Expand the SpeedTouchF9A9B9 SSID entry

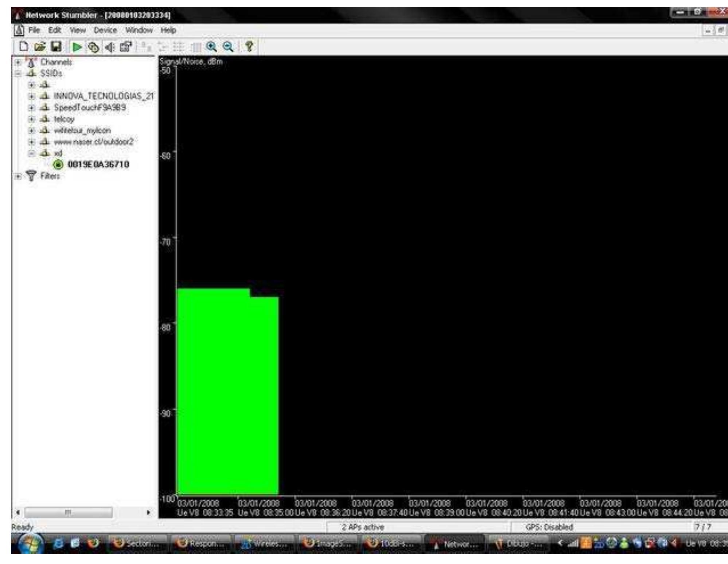coord(32,108)
